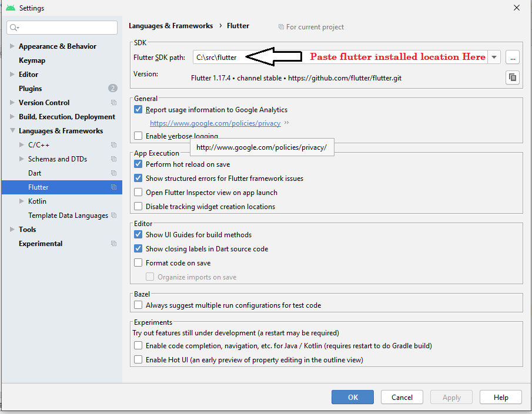Image resolution: width=532 pixels, height=414 pixels.
Task: Click the Flutter SDK path text field
Action: tap(340, 58)
